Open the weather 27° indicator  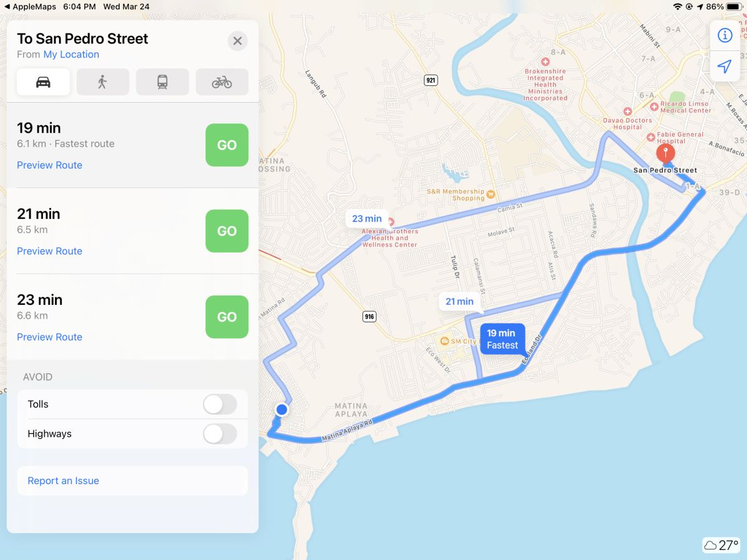[x=721, y=546]
